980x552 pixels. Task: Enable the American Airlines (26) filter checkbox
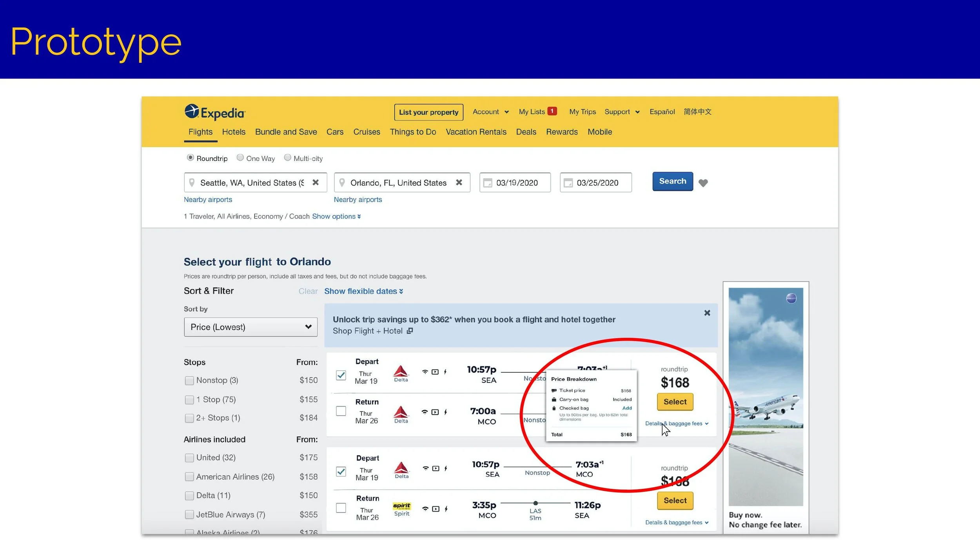tap(189, 477)
